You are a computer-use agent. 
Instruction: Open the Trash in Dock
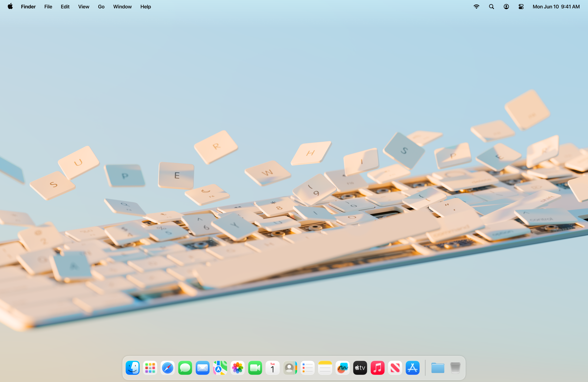click(x=455, y=368)
